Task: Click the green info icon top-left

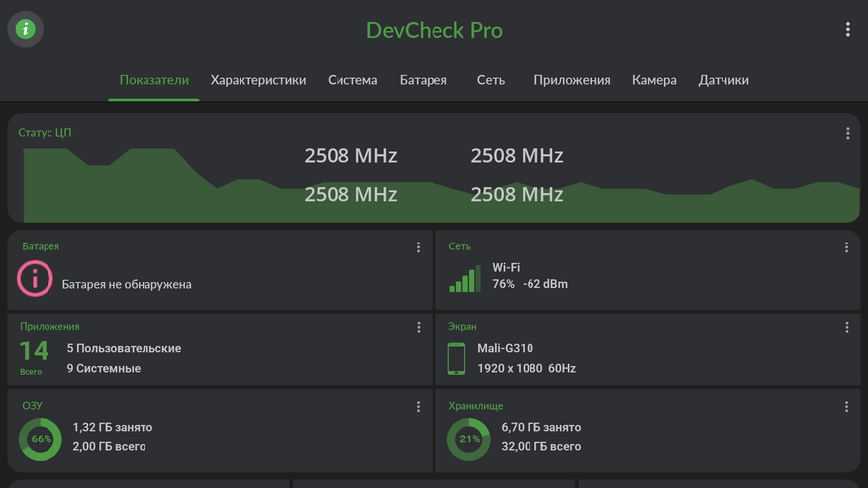Action: pyautogui.click(x=26, y=29)
